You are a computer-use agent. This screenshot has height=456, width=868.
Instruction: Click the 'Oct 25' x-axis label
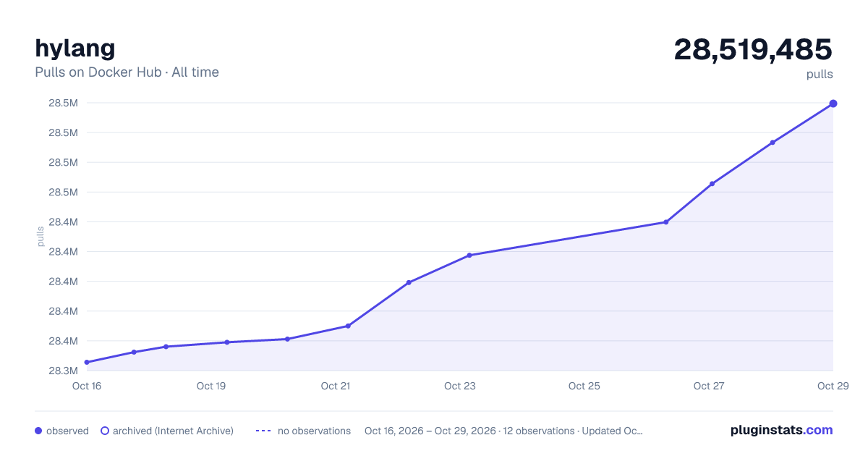click(584, 386)
